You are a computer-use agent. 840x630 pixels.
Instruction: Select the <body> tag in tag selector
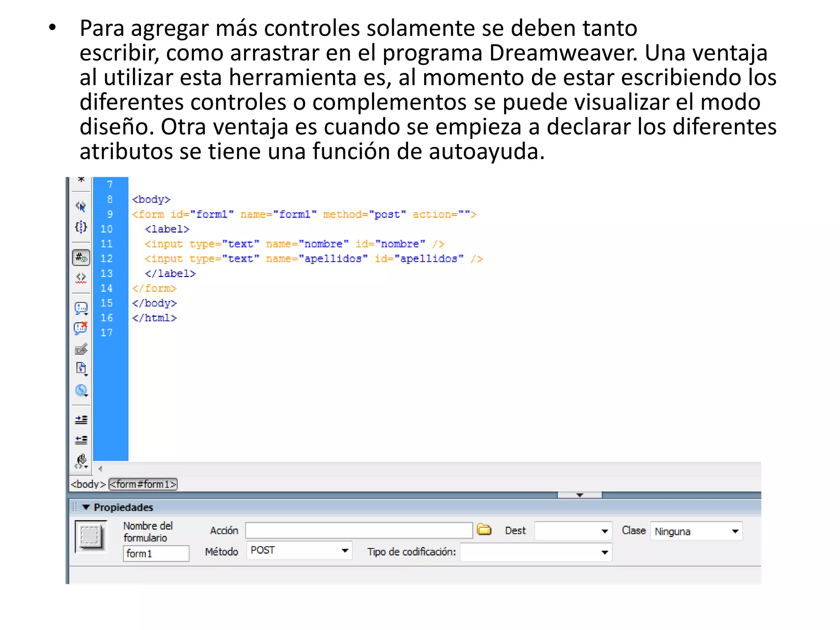pos(88,484)
